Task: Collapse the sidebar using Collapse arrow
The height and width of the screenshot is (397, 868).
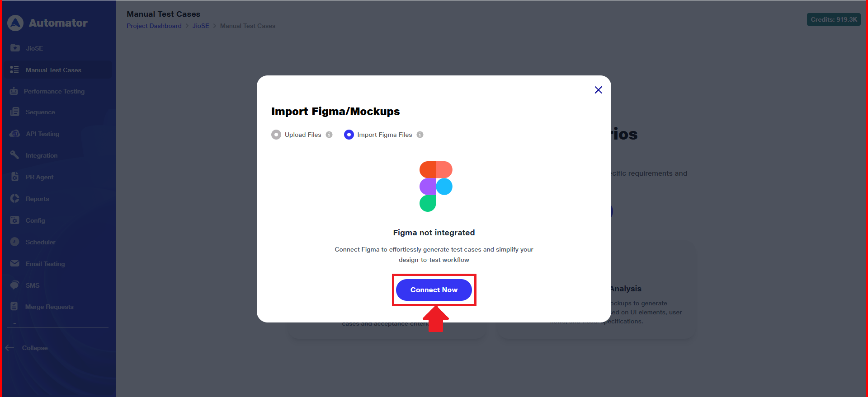Action: [10, 348]
